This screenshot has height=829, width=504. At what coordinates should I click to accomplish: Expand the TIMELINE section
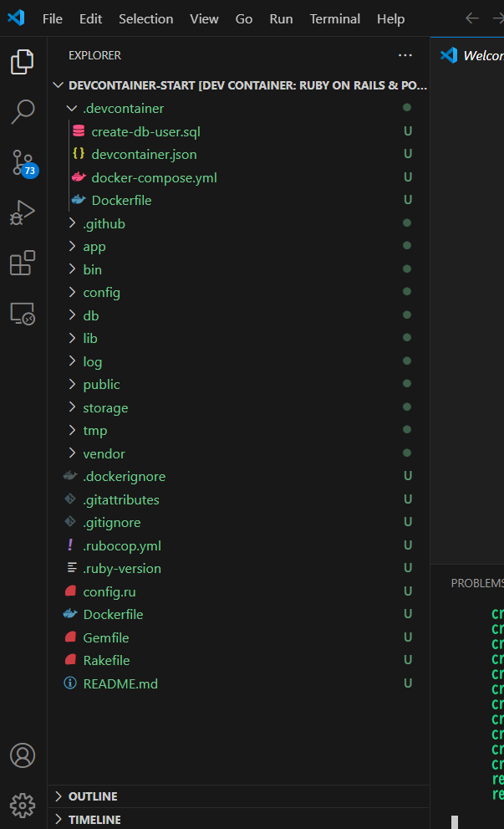click(59, 820)
